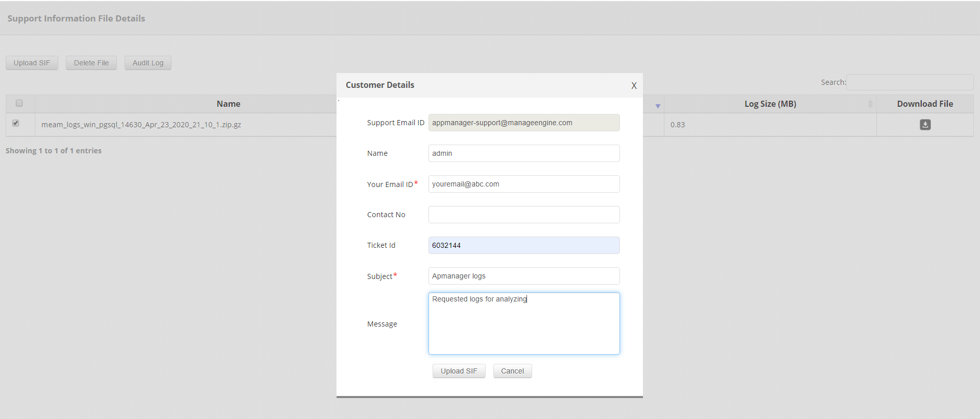Toggle the select-all checkbox in table header
Image resolution: width=980 pixels, height=419 pixels.
[x=19, y=103]
